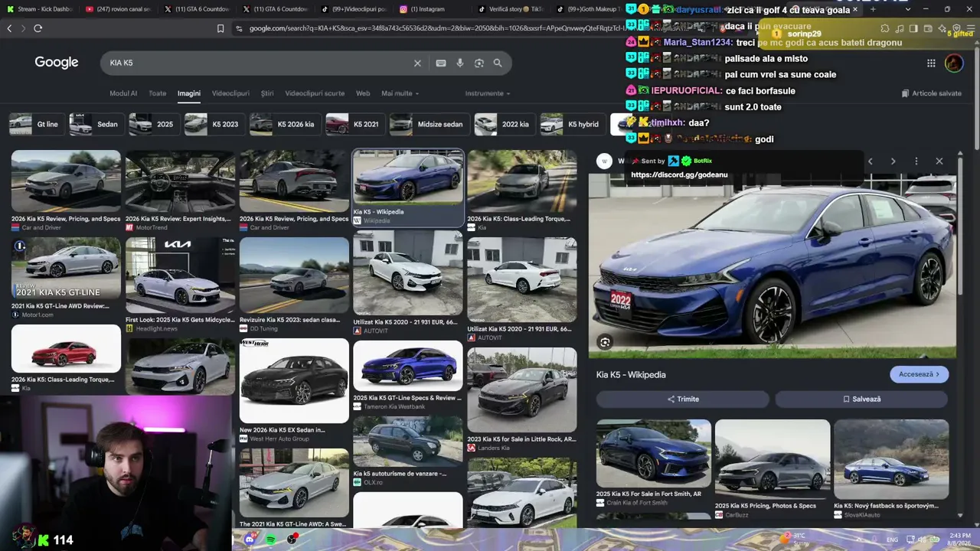Open the music player icon in the browser toolbar
The image size is (980, 551).
(901, 28)
